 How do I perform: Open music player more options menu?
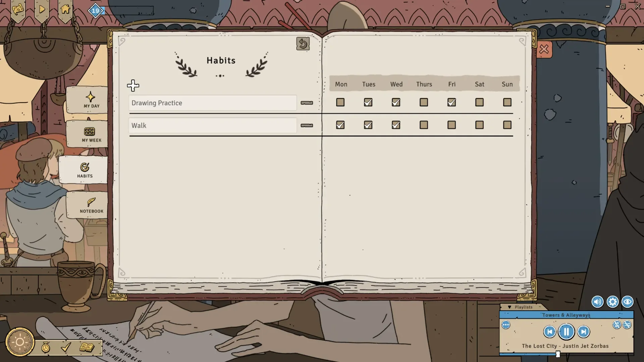pos(506,325)
